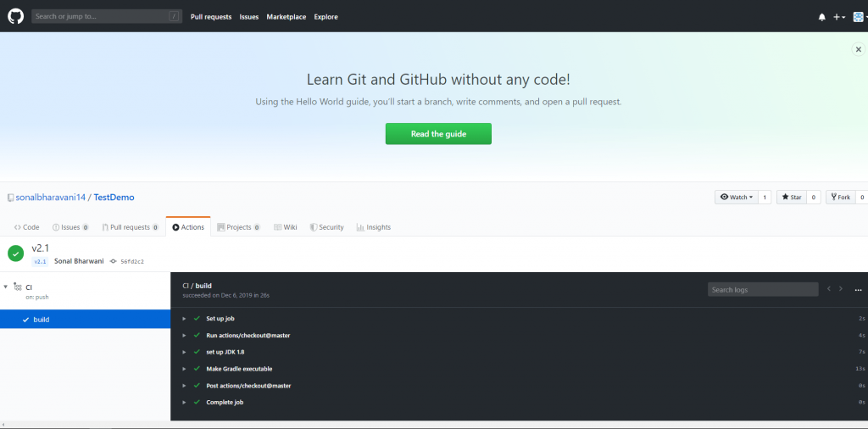Expand the set up JDK 1.8 step
This screenshot has width=868, height=429.
184,352
